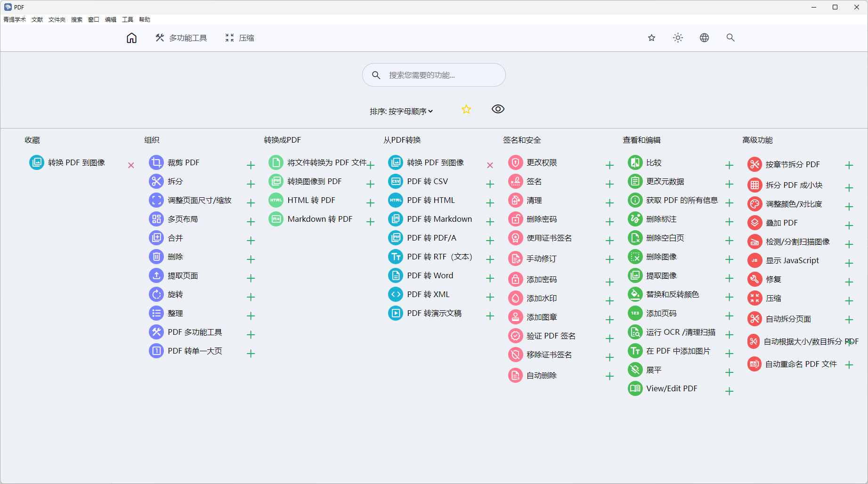Image resolution: width=868 pixels, height=484 pixels.
Task: Click the magnifier search icon in top bar
Action: (730, 38)
